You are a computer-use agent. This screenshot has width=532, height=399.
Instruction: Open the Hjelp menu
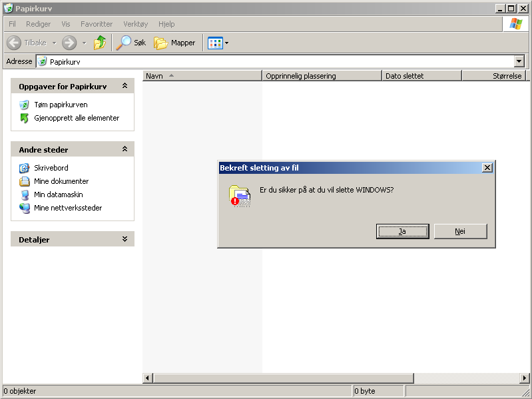pos(166,24)
